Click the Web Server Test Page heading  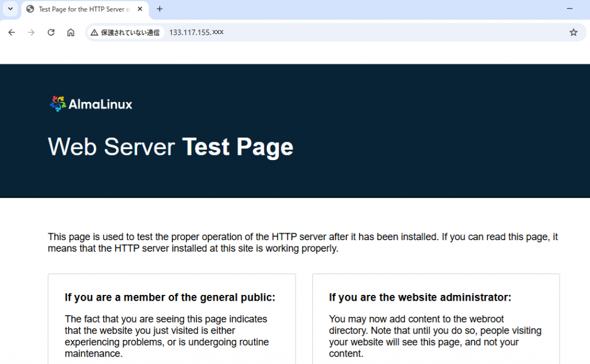171,147
